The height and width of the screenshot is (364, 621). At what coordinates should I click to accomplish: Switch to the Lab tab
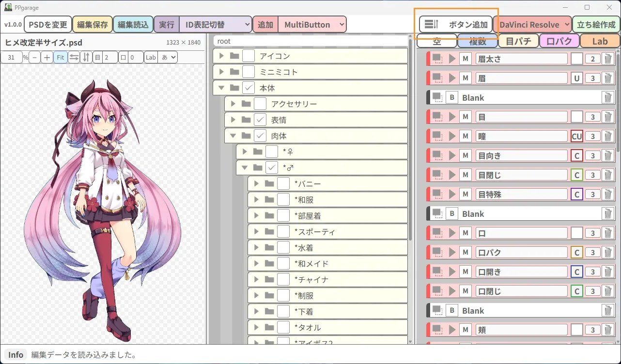point(600,41)
